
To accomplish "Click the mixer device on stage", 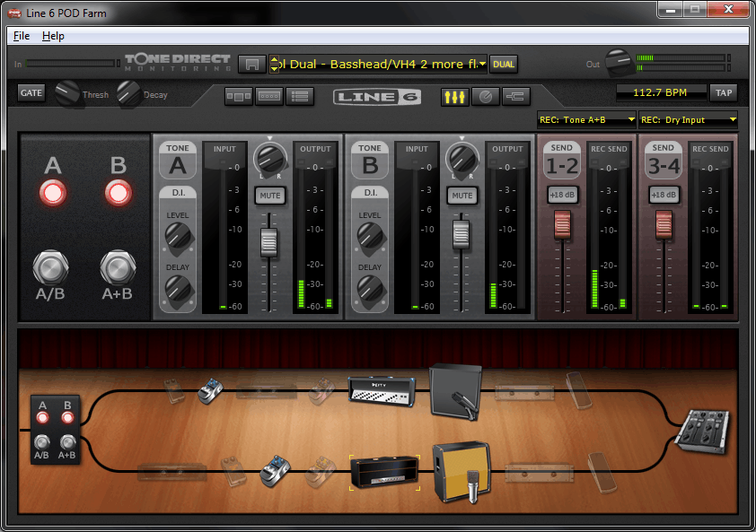I will pyautogui.click(x=703, y=432).
